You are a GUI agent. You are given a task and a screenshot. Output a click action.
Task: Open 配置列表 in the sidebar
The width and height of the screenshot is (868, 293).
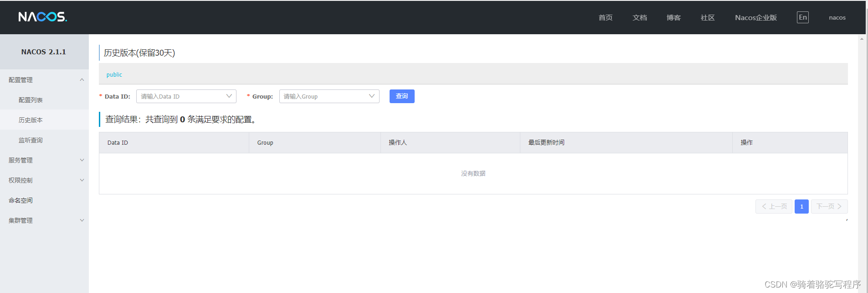31,100
